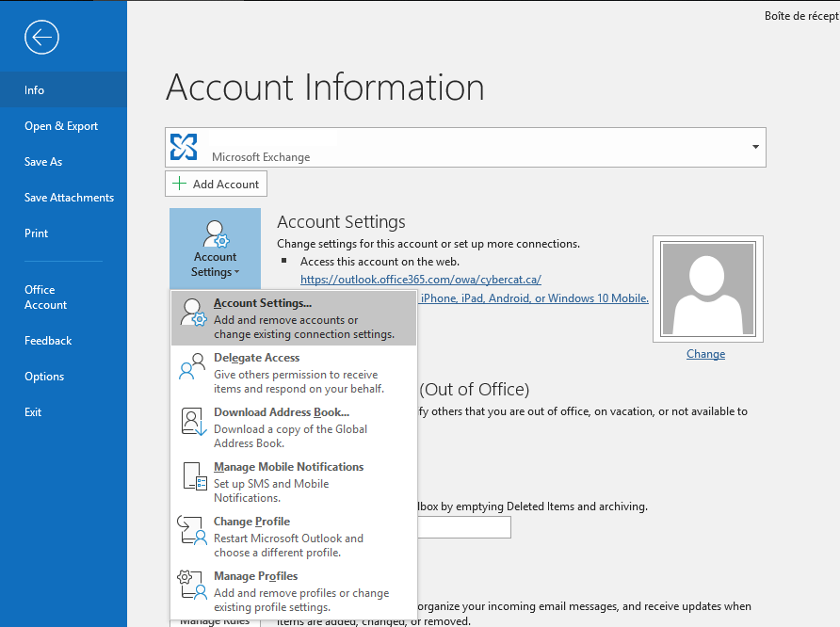Click the Download Address Book icon
This screenshot has height=627, width=840.
[x=193, y=422]
